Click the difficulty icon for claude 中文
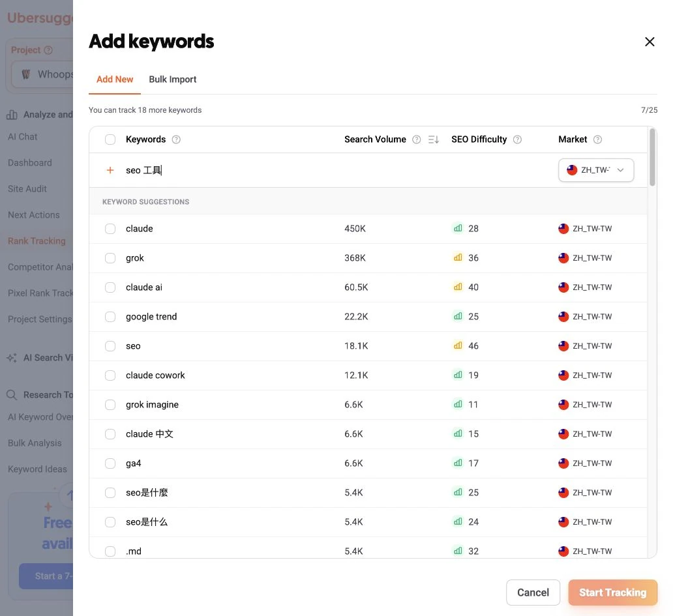Screen dimensions: 673x616 point(458,433)
